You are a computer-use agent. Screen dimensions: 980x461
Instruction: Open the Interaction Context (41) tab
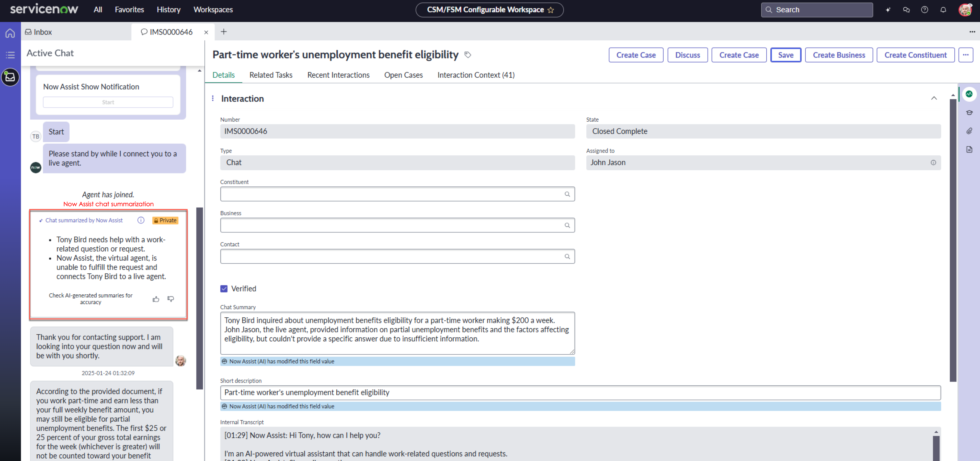pos(475,75)
